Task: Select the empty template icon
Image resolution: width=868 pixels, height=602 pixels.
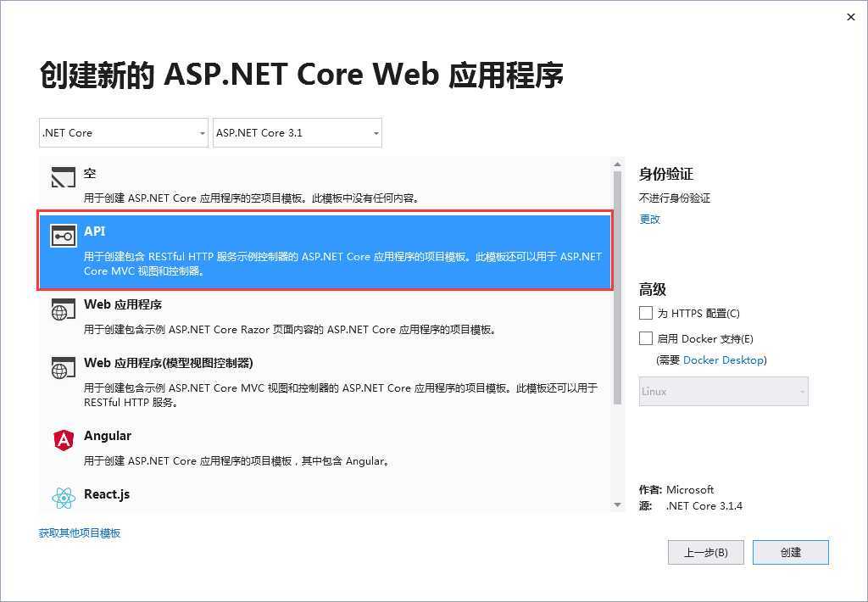Action: tap(63, 177)
